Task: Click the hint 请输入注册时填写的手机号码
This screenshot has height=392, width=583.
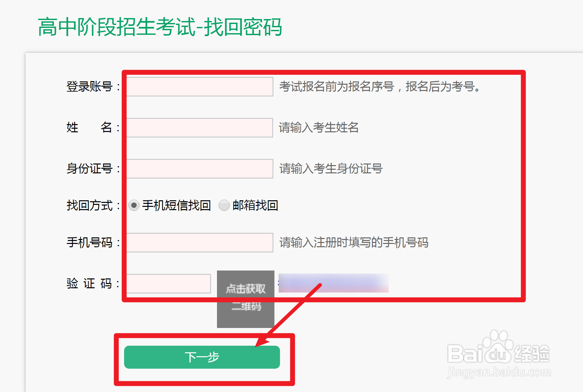Action: [354, 243]
